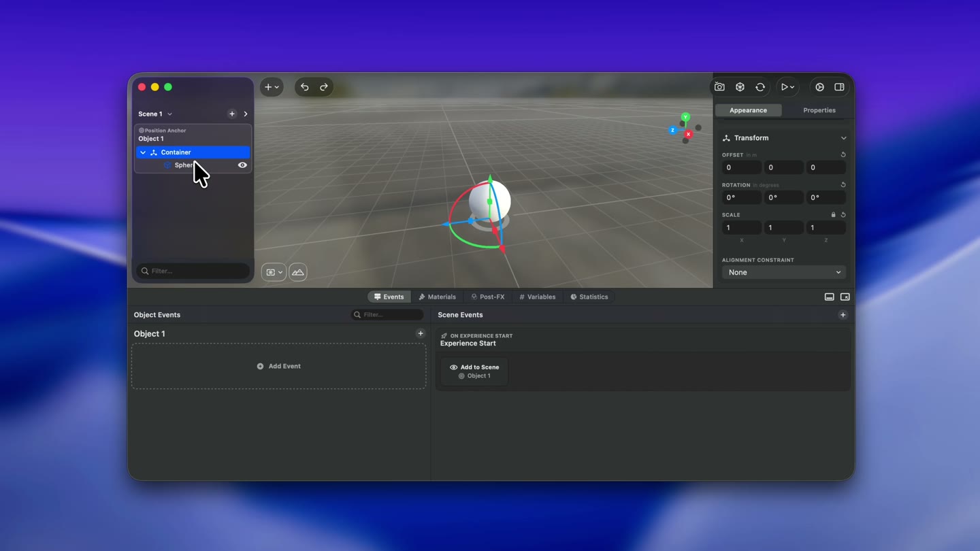Click the Object Events Filter field

click(387, 315)
